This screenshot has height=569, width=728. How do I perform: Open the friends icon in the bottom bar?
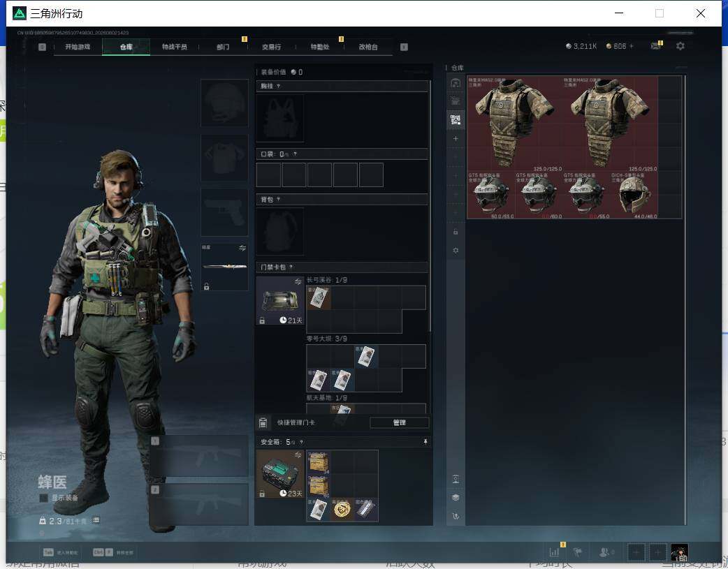point(606,552)
